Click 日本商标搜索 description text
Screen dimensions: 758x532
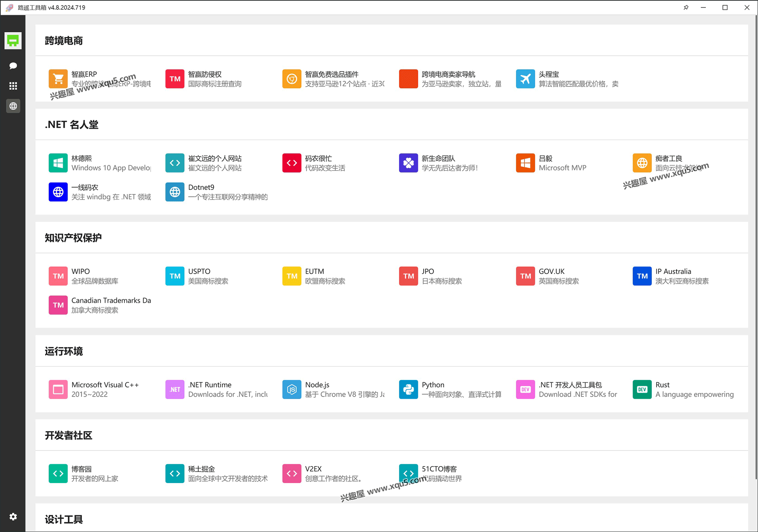point(442,281)
